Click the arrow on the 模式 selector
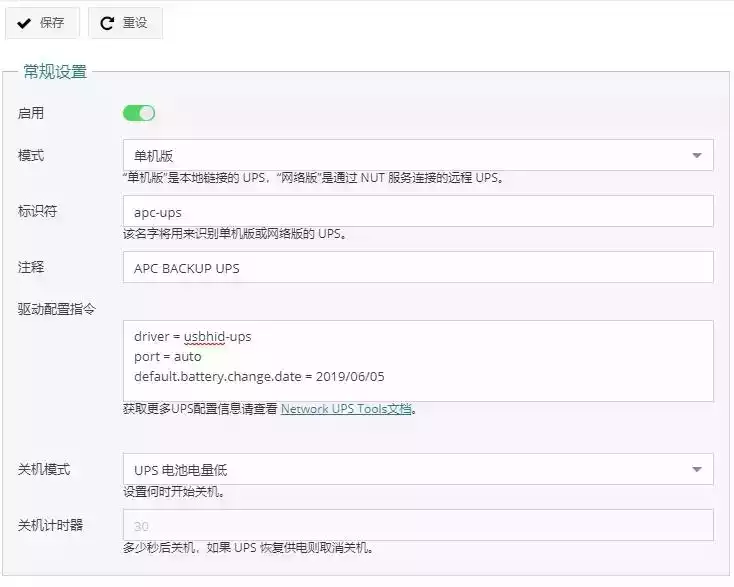Viewport: 734px width, 587px height. [x=696, y=156]
